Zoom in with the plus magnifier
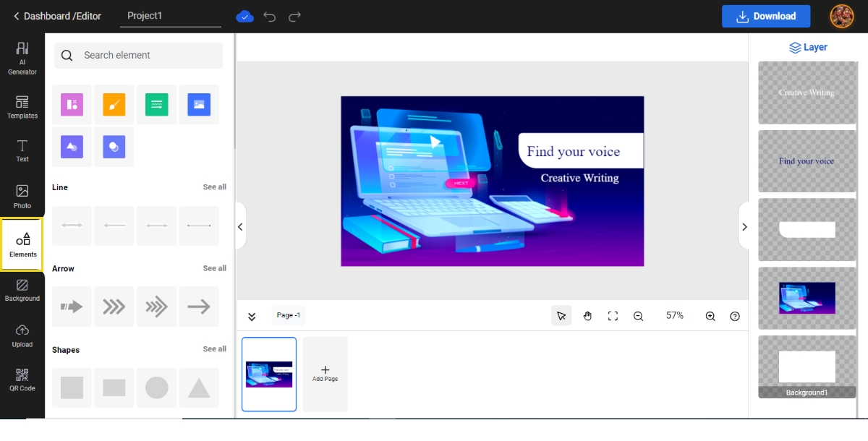 click(x=710, y=316)
